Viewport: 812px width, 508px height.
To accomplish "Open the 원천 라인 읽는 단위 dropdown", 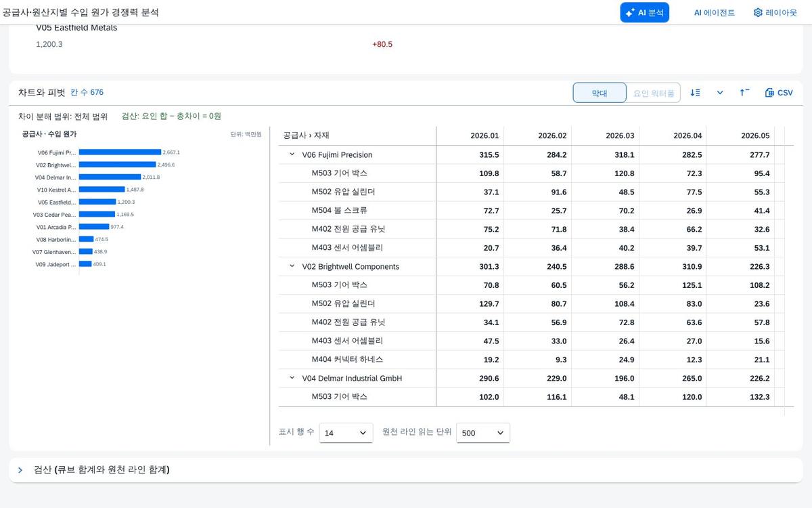I will (483, 433).
